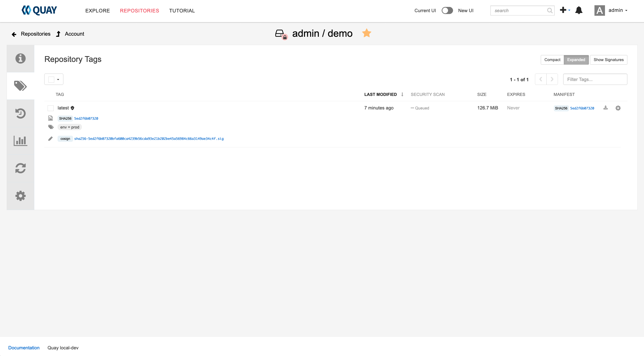Open the mirroring sync arrows icon
The height and width of the screenshot is (356, 644).
[x=20, y=168]
